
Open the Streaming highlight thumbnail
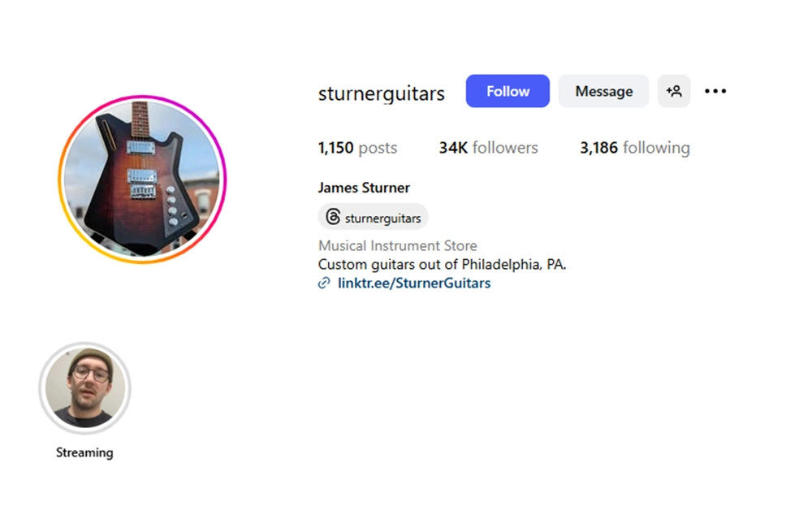coord(85,388)
